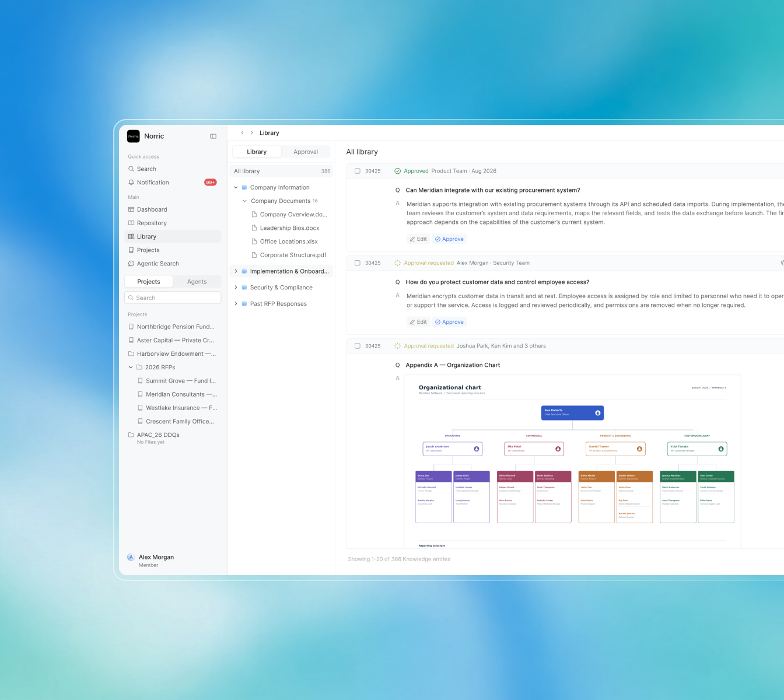Edit the customer data answer
Viewport: 784px width, 700px height.
(418, 322)
